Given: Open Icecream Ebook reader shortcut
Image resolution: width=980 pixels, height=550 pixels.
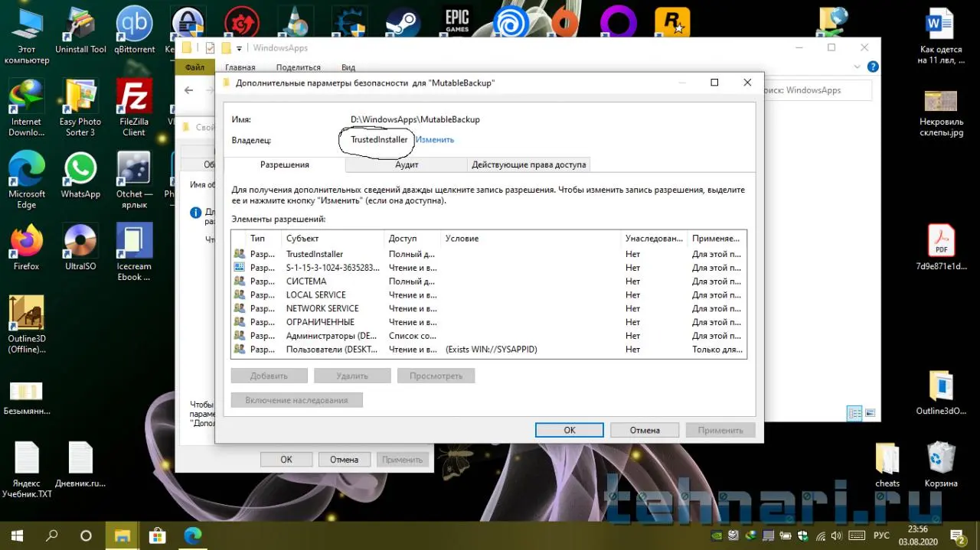Looking at the screenshot, I should [x=134, y=252].
